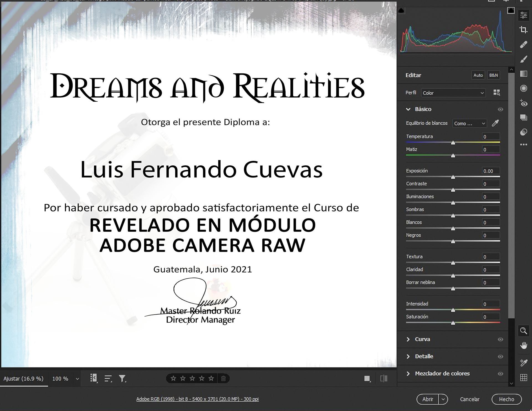Click the Exposición slider handle

[453, 177]
